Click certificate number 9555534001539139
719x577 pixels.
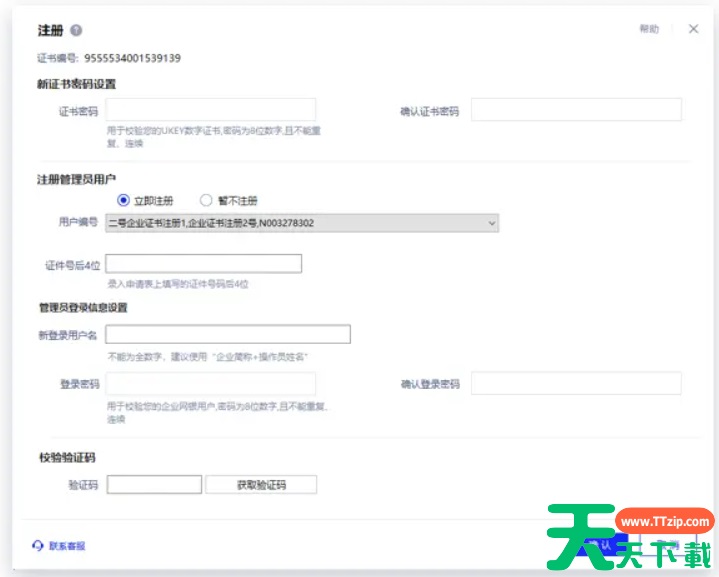[133, 58]
